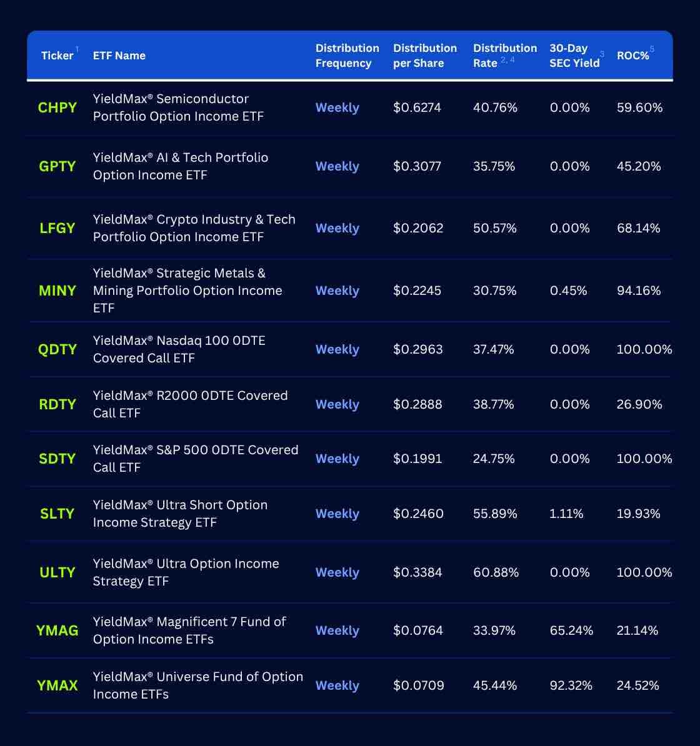Click the 30-Day SEC Yield header
The width and height of the screenshot is (700, 746).
point(574,56)
